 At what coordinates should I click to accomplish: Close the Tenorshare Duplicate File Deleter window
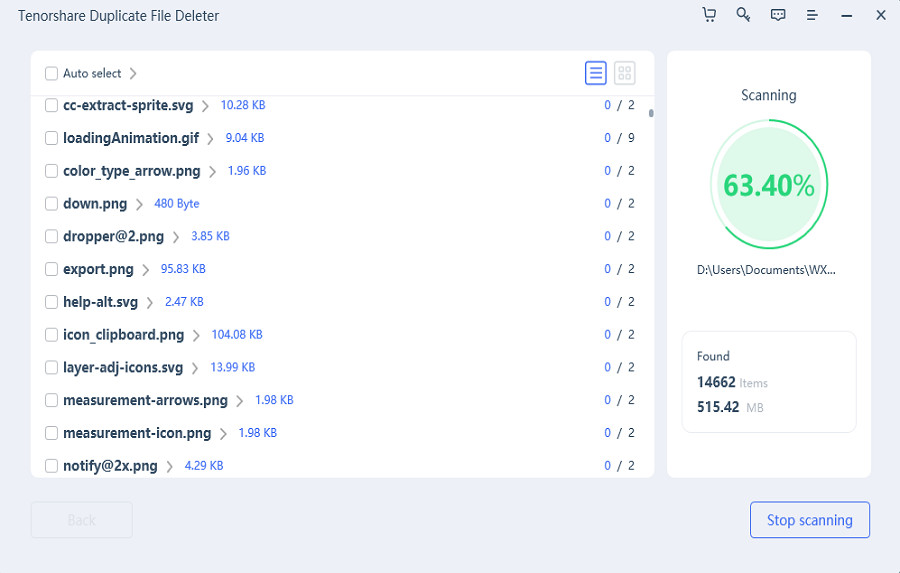coord(881,15)
